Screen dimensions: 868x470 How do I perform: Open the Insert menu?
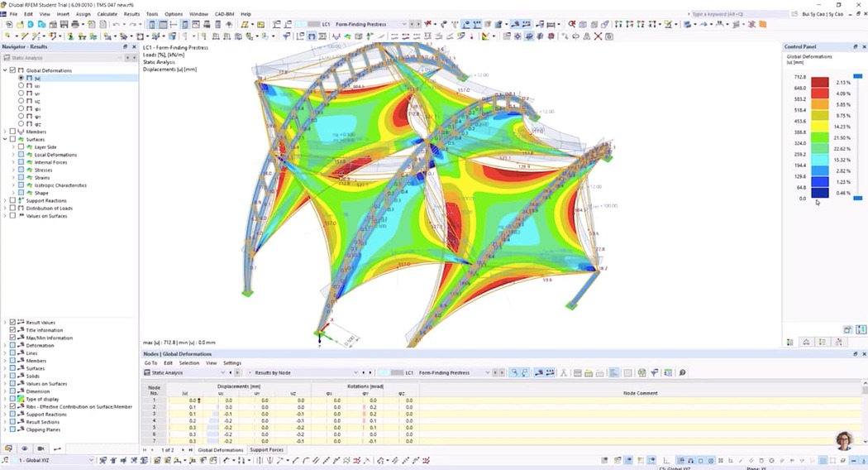(63, 14)
